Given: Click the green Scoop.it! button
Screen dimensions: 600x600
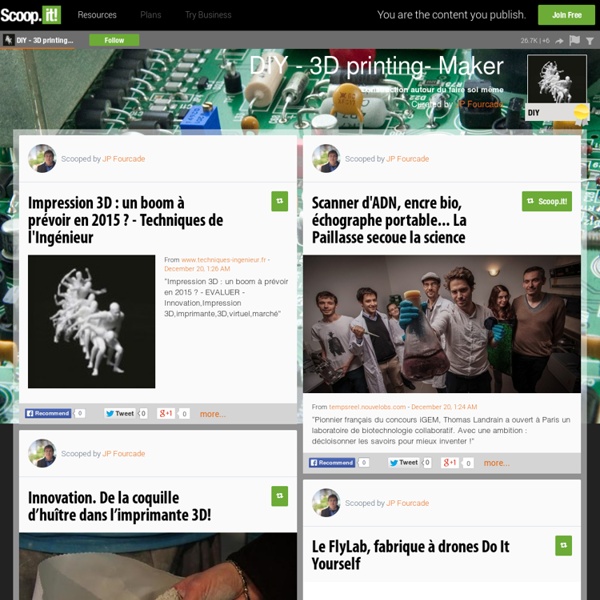Looking at the screenshot, I should pos(547,201).
